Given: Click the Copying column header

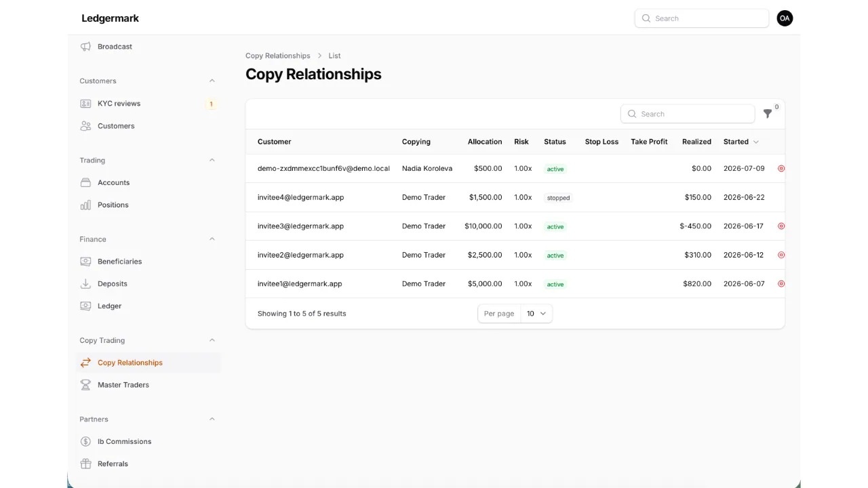Looking at the screenshot, I should pos(416,142).
